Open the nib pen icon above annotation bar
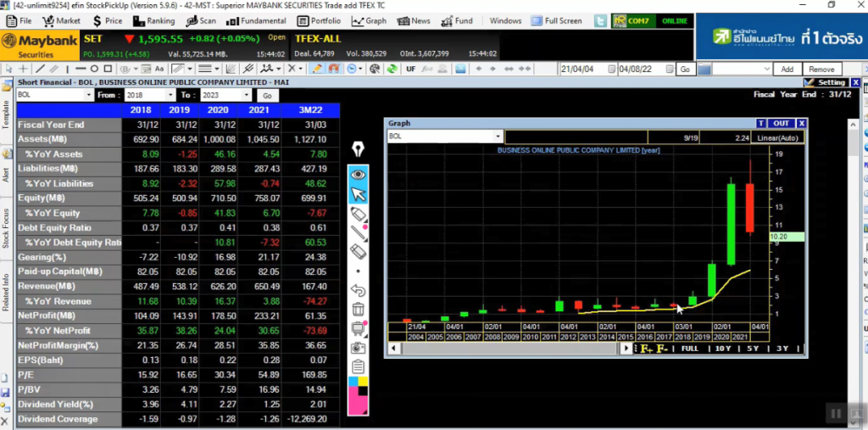 (358, 149)
